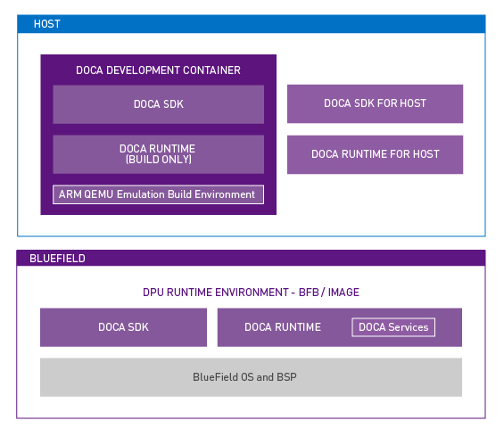Click the DOCA RUNTIME label in BlueField

[283, 327]
